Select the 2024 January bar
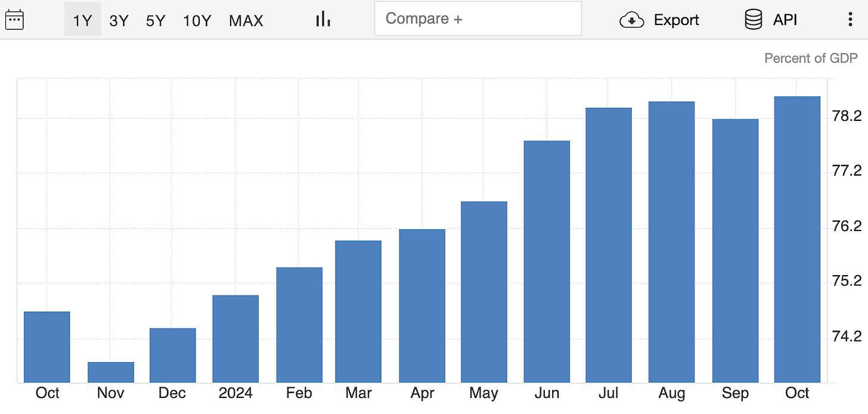868x414 pixels. pyautogui.click(x=235, y=339)
